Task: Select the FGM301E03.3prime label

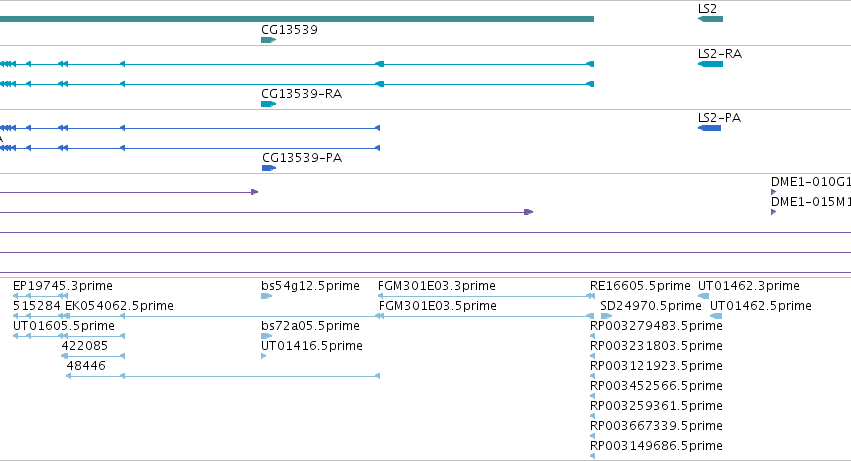Action: click(x=437, y=286)
